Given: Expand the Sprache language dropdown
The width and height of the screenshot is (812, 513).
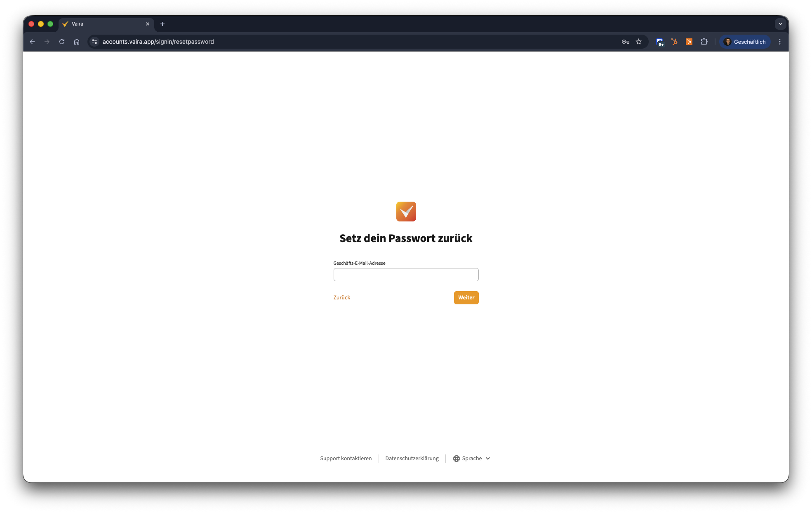Looking at the screenshot, I should tap(472, 459).
